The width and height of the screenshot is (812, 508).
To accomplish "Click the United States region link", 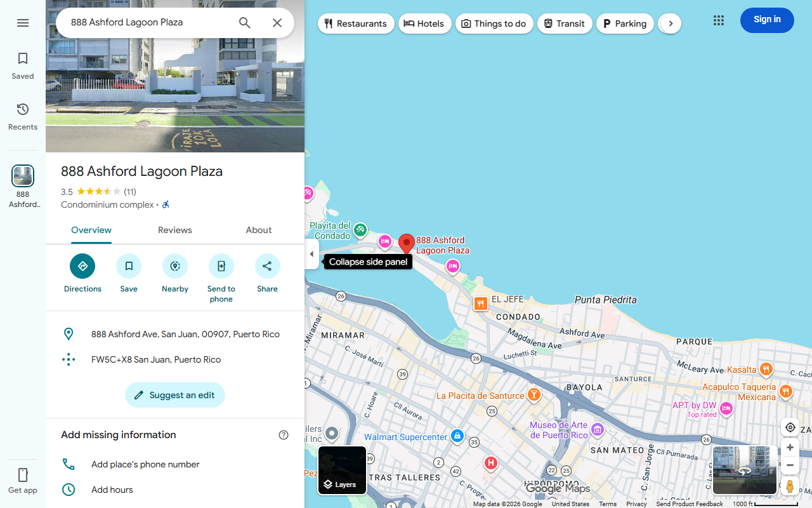I will pos(570,504).
